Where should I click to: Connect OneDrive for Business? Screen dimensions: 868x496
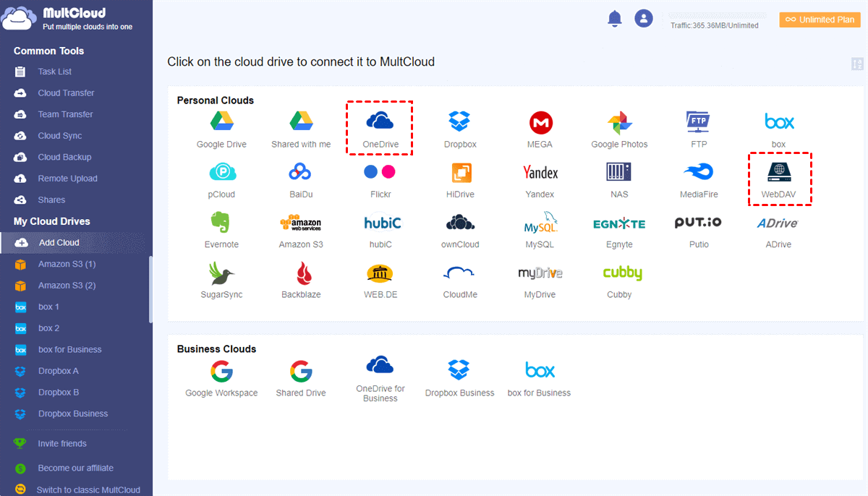click(x=380, y=365)
